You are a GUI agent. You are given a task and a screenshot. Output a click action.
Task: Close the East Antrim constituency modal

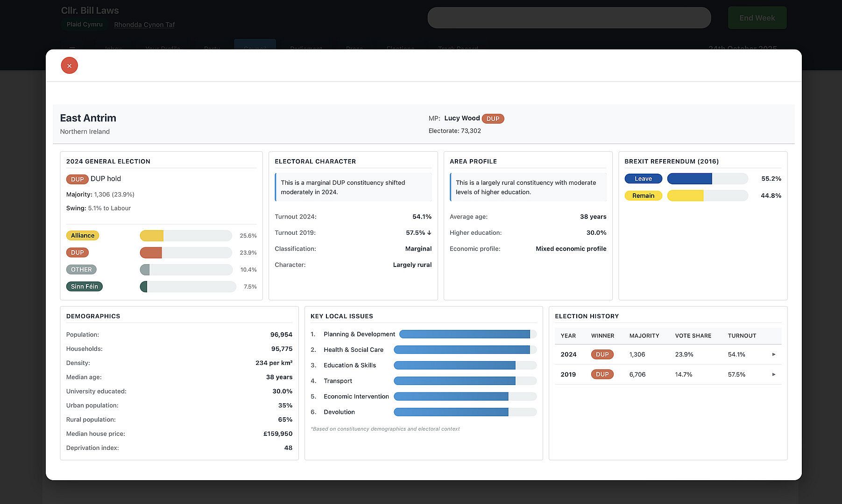tap(69, 66)
